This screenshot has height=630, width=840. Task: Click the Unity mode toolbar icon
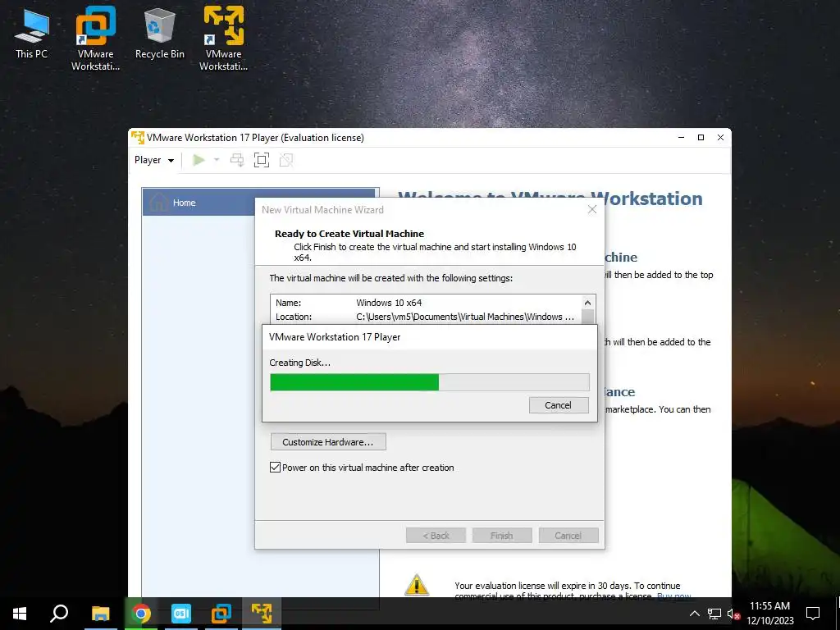click(x=286, y=160)
